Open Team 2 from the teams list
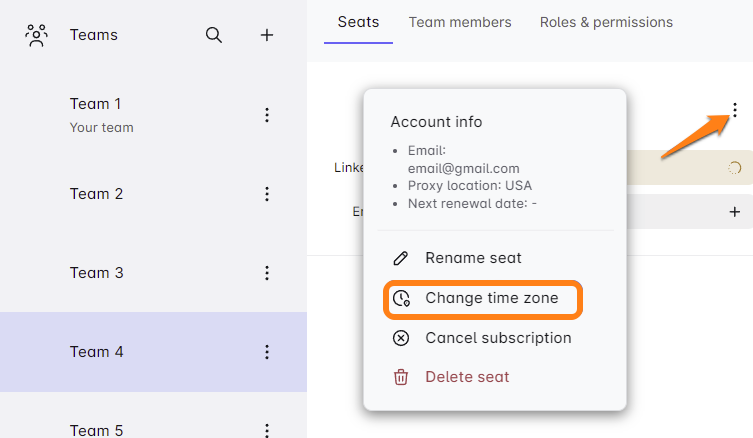This screenshot has width=753, height=438. point(97,194)
